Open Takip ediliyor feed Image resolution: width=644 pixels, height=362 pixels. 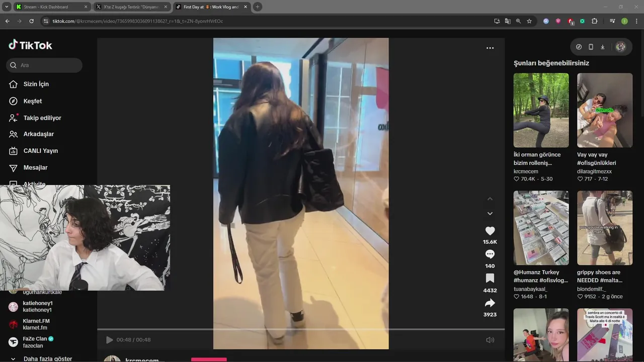click(42, 118)
